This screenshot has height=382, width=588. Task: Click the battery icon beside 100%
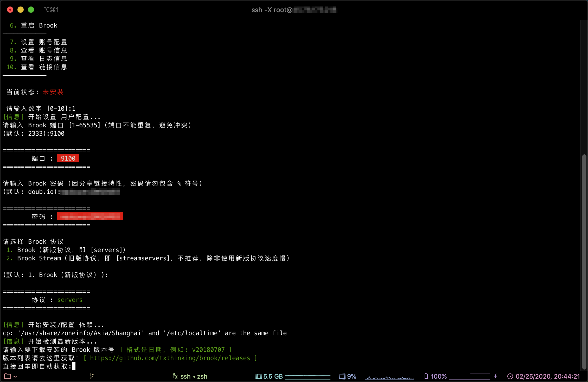coord(426,376)
